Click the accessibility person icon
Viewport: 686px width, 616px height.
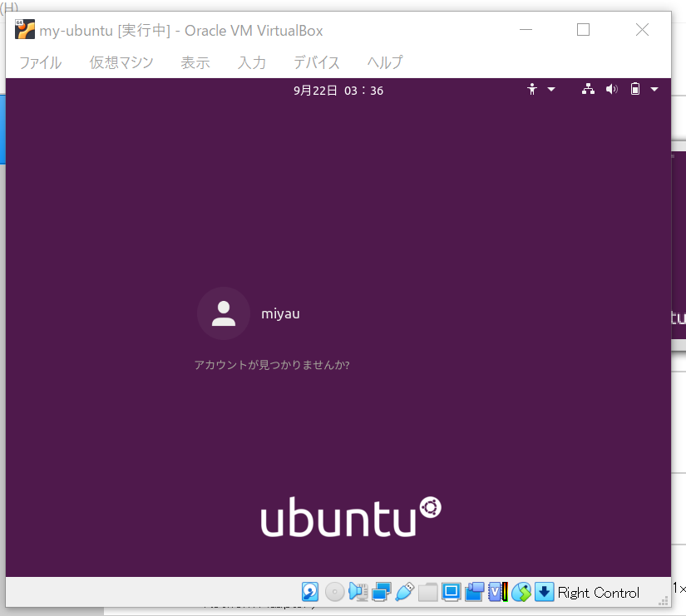click(532, 89)
